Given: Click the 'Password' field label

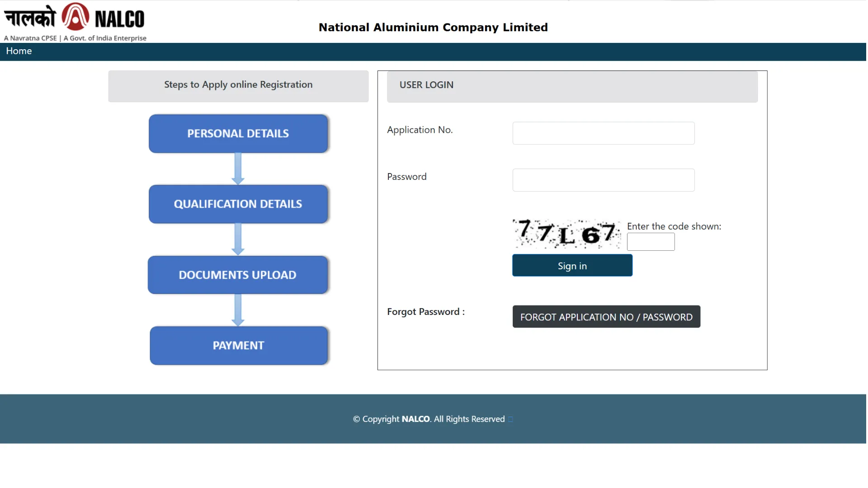Looking at the screenshot, I should click(x=407, y=177).
